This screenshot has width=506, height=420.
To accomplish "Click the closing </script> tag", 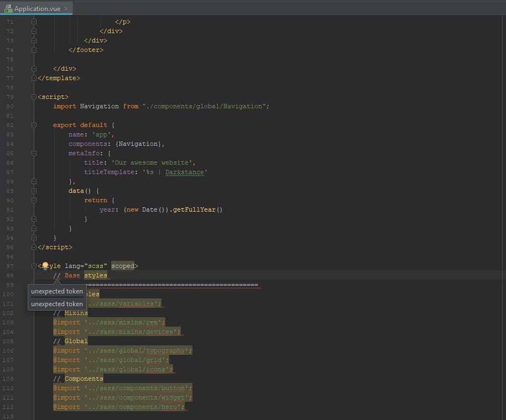I will [55, 248].
